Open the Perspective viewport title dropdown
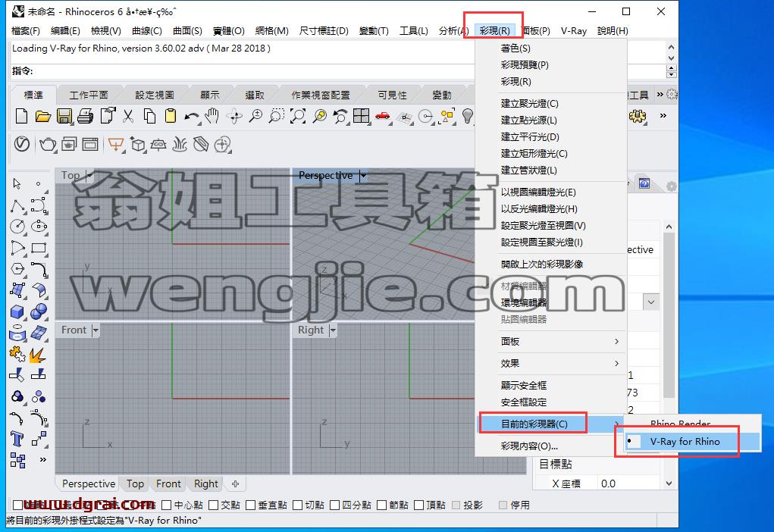The width and height of the screenshot is (774, 532). [x=363, y=175]
